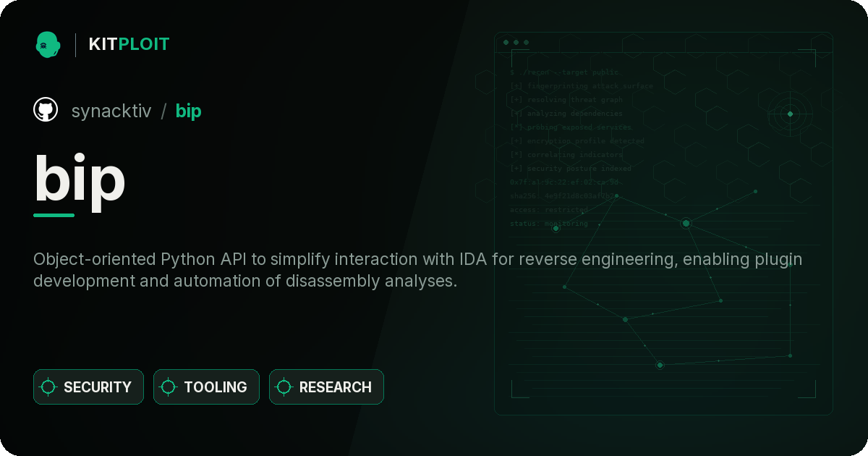Click the crosshair icon in SECURITY tag
This screenshot has height=456, width=868.
pos(48,387)
